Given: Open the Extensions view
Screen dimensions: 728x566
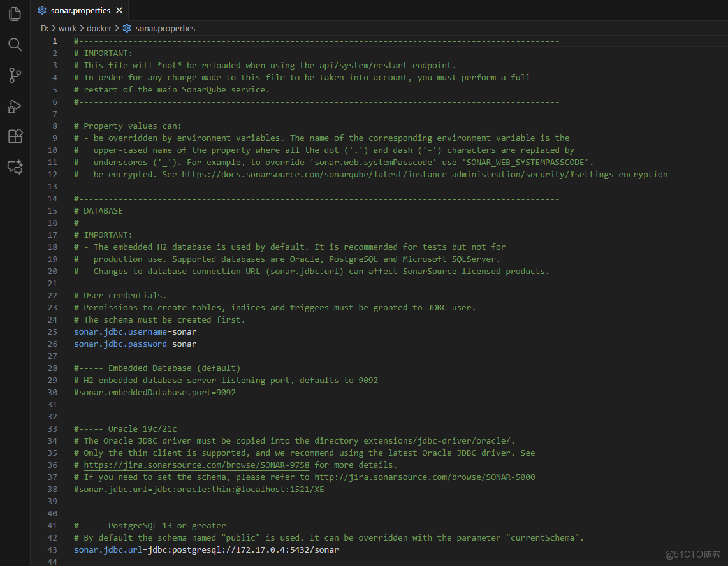Looking at the screenshot, I should (14, 136).
